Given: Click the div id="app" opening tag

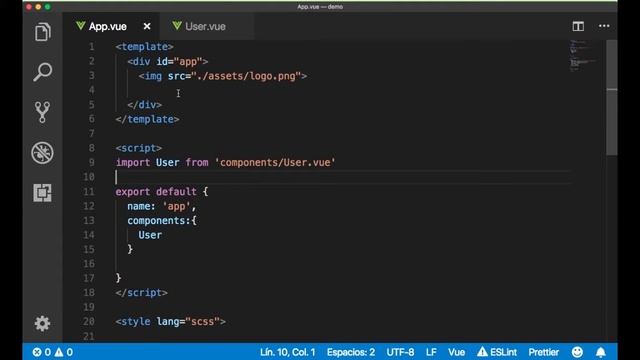Looking at the screenshot, I should coord(168,62).
